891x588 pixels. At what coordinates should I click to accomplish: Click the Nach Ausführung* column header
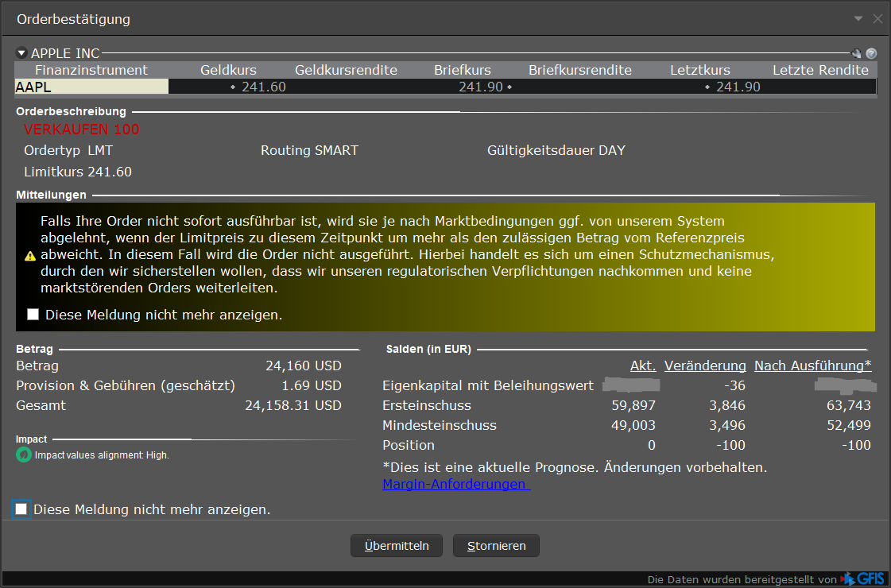(812, 366)
